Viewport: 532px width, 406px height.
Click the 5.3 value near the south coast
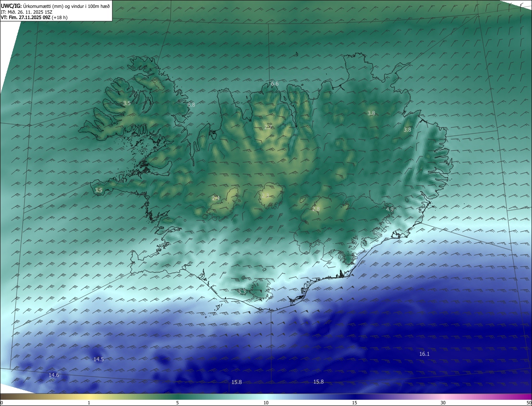(242, 292)
